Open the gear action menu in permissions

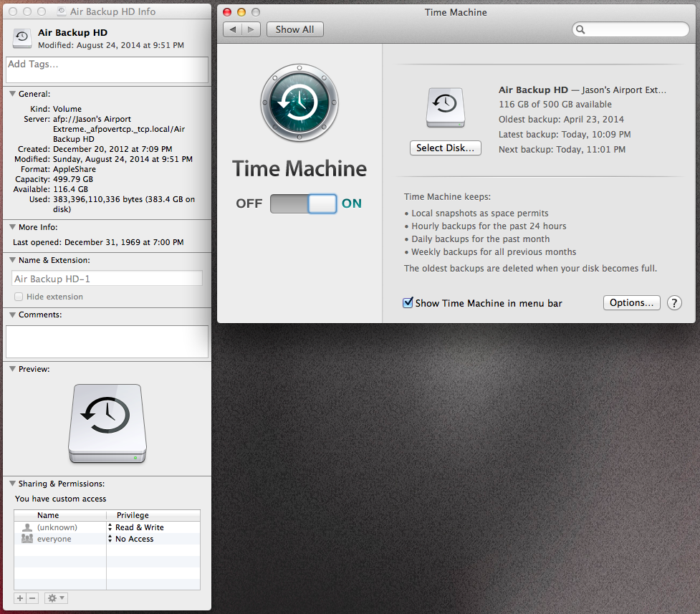pyautogui.click(x=57, y=598)
